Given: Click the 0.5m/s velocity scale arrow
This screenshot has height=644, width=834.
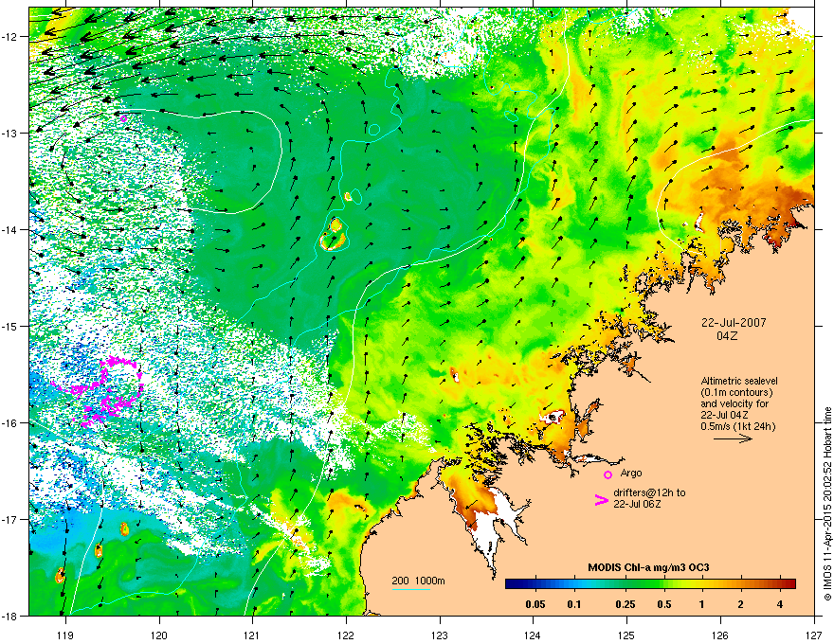Looking at the screenshot, I should [x=733, y=438].
